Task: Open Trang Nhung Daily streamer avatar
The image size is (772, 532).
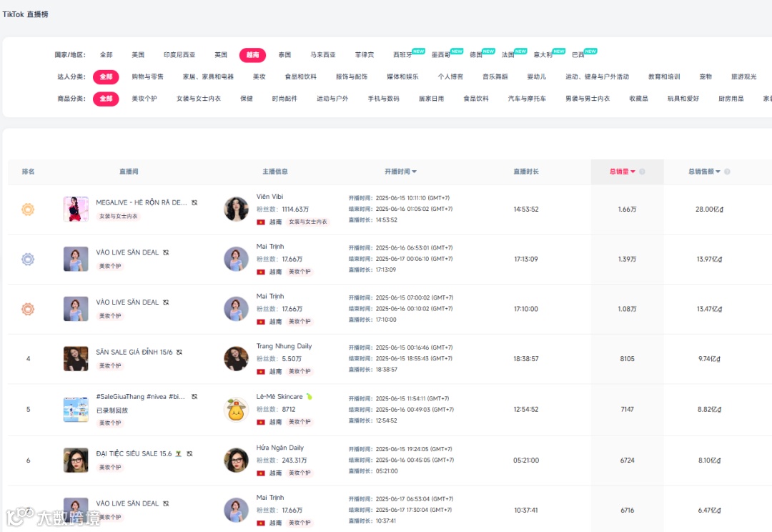Action: [x=237, y=359]
